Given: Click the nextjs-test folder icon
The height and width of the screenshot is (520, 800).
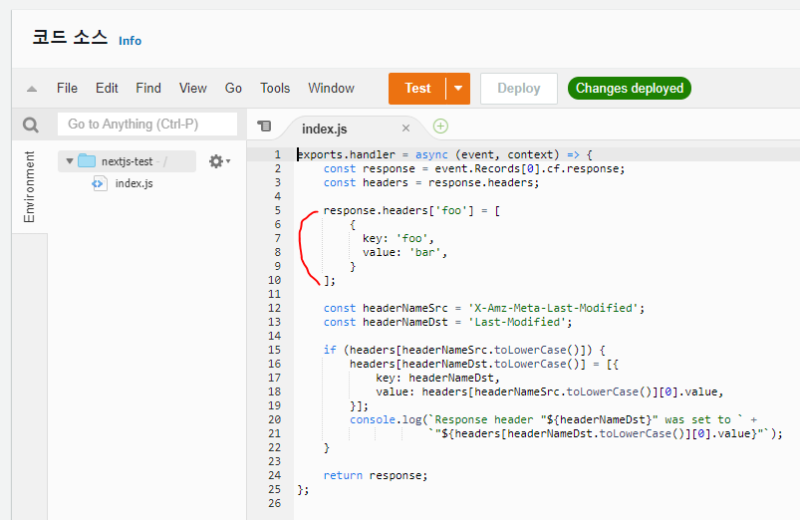Looking at the screenshot, I should point(86,161).
